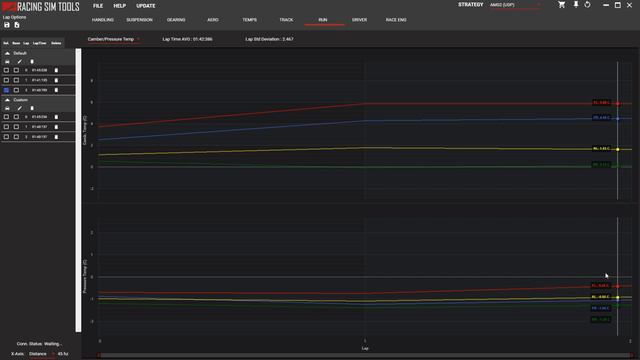Image resolution: width=640 pixels, height=360 pixels.
Task: Delete lap 2 in the Default group
Action: 56,90
